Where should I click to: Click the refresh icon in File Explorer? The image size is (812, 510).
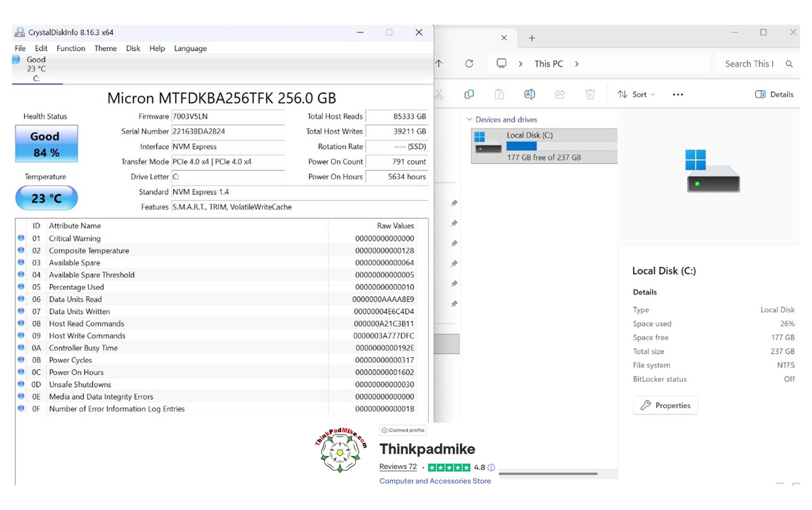pyautogui.click(x=469, y=63)
